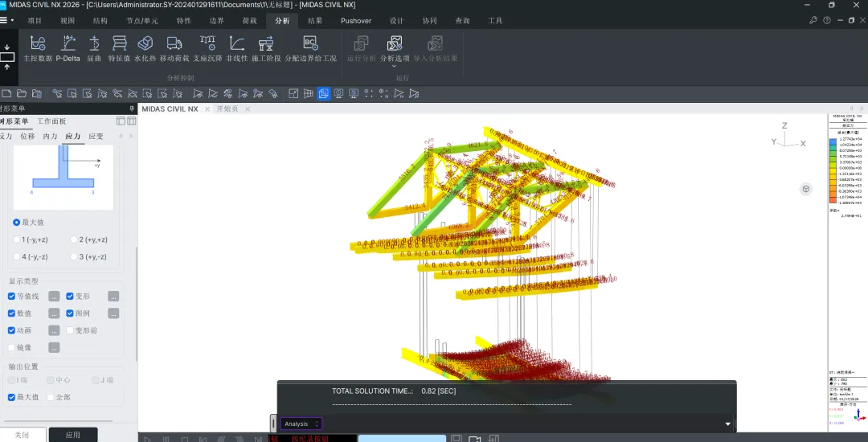Screen dimensions: 868x442
Task: Toggle the 等值线 contour checkbox
Action: tap(11, 296)
